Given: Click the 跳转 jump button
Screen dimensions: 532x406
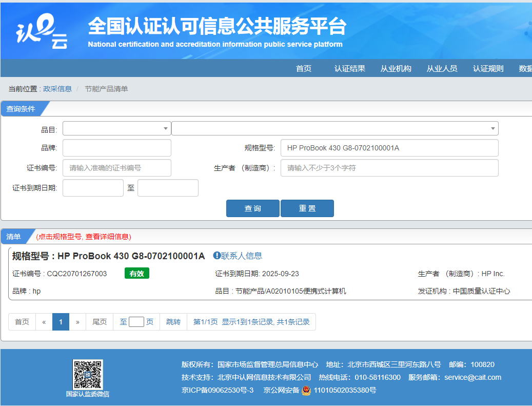Looking at the screenshot, I should point(173,322).
